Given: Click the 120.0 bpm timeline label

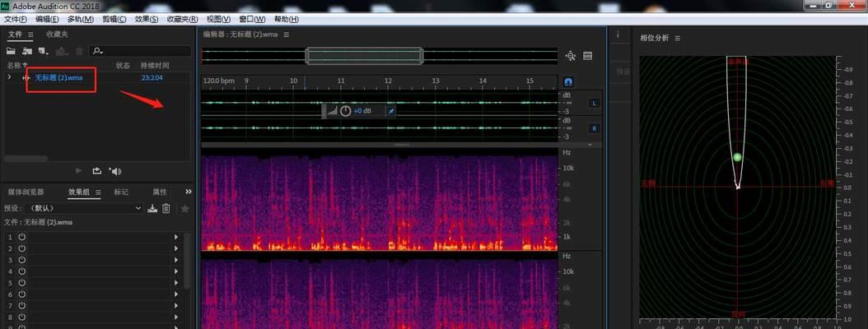Looking at the screenshot, I should click(x=219, y=81).
